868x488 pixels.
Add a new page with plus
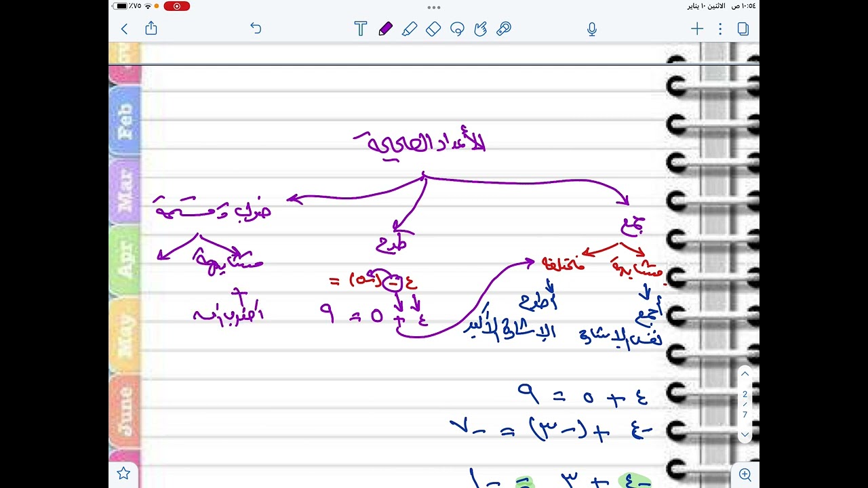tap(697, 28)
